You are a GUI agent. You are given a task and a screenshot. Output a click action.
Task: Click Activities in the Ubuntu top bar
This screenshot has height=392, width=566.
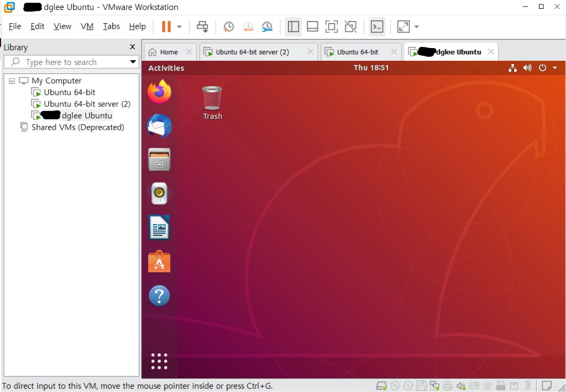click(166, 68)
